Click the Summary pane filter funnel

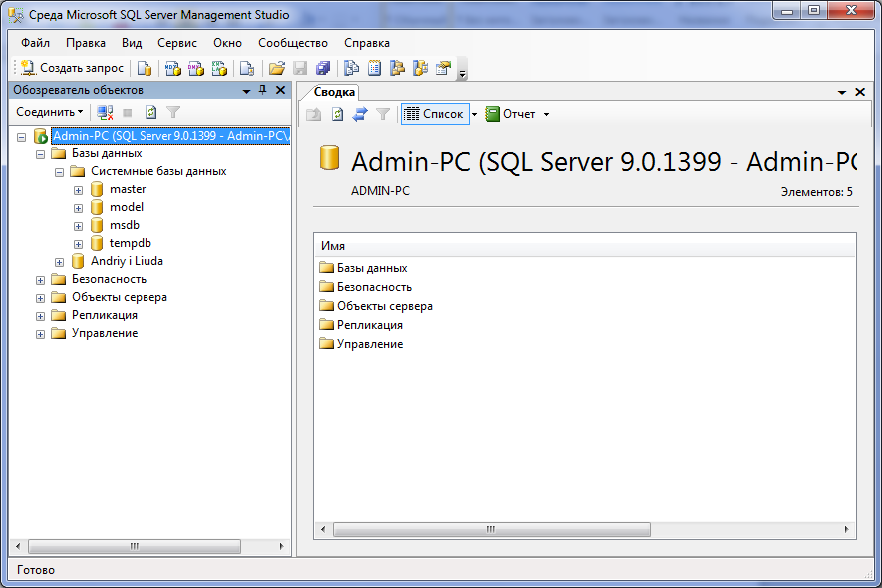tap(383, 114)
